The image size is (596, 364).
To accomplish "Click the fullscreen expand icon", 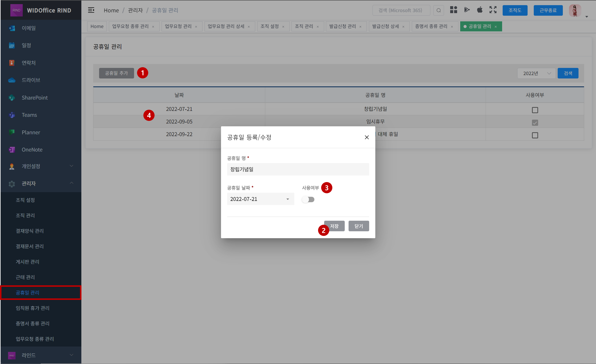I will click(493, 10).
